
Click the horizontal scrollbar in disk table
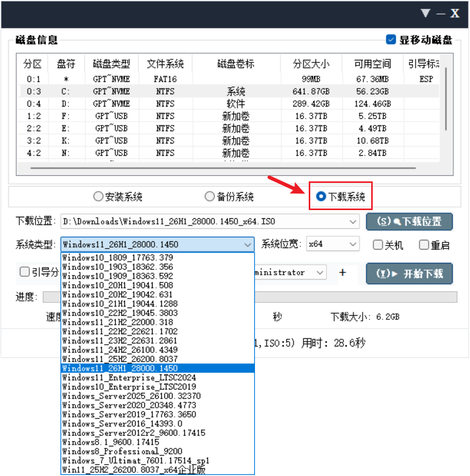click(223, 168)
